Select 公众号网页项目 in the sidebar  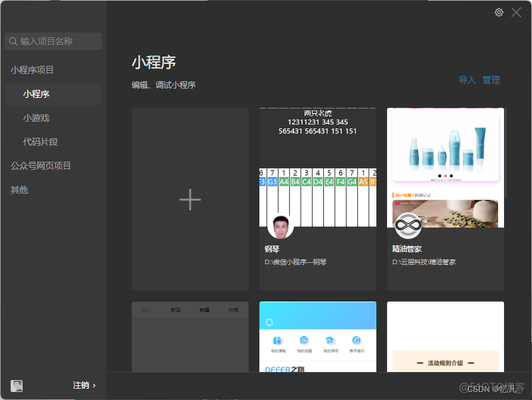click(x=40, y=165)
